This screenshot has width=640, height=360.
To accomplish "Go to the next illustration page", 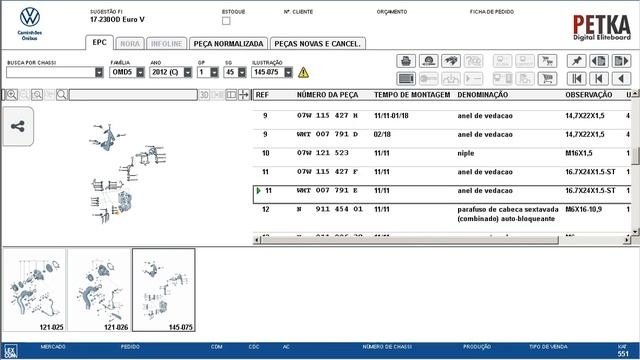I will tap(621, 61).
